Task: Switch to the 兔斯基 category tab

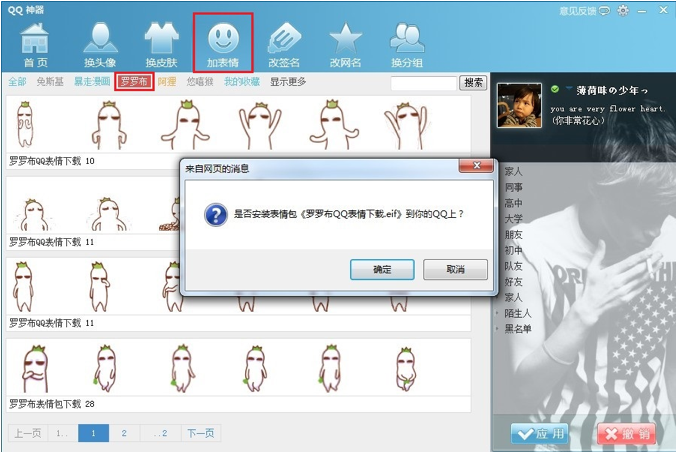Action: point(50,81)
